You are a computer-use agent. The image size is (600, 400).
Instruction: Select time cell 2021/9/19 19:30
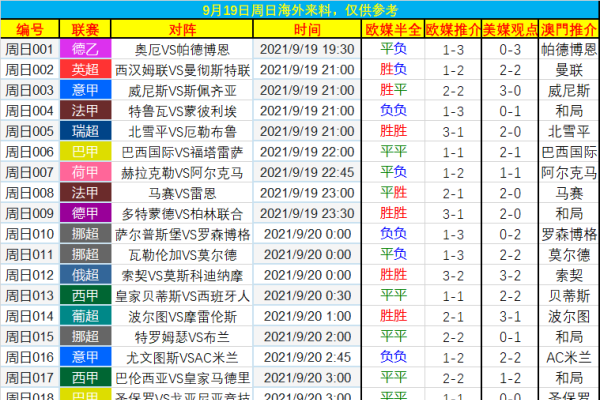307,49
